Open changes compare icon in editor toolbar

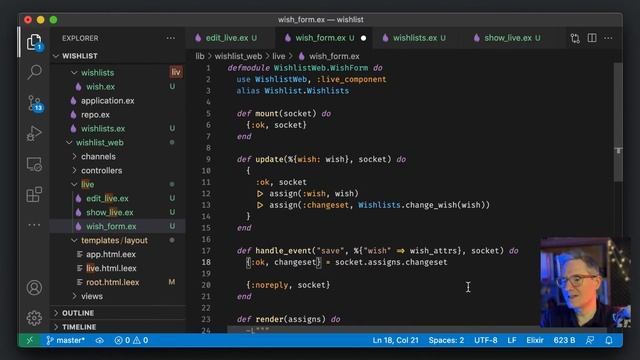575,38
